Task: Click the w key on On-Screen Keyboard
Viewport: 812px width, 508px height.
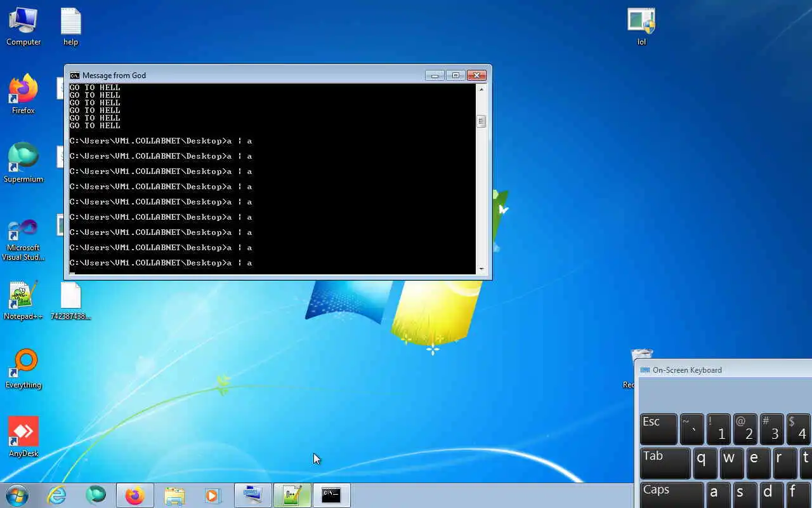Action: 731,463
